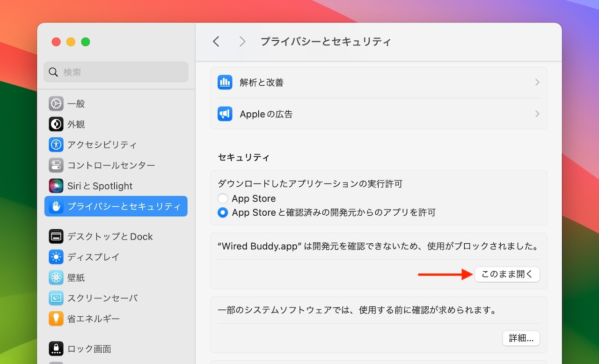
Task: Select コントロールセンター icon in sidebar
Action: click(56, 165)
